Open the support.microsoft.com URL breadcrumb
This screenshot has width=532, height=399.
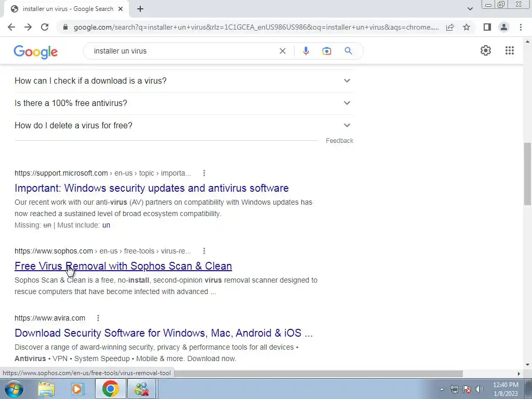[103, 173]
